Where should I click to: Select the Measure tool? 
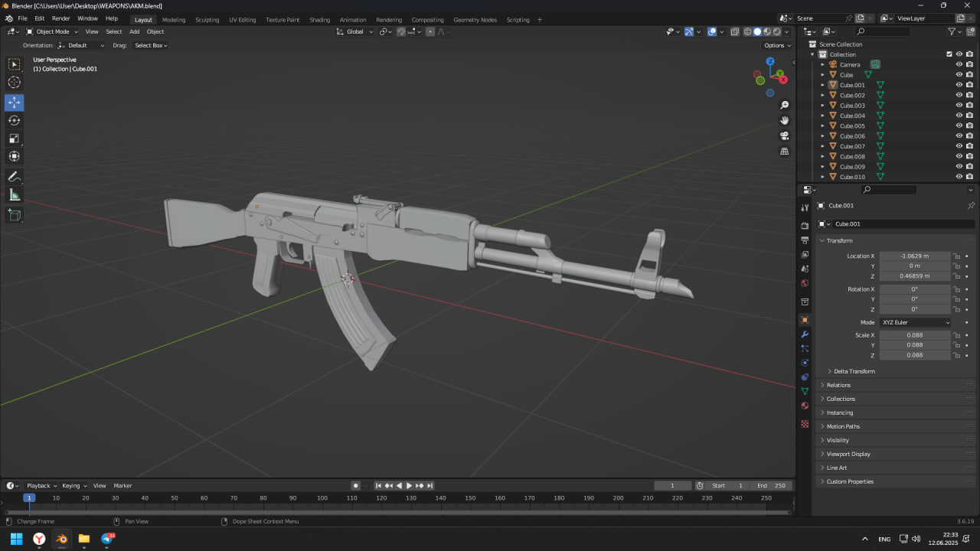click(14, 195)
